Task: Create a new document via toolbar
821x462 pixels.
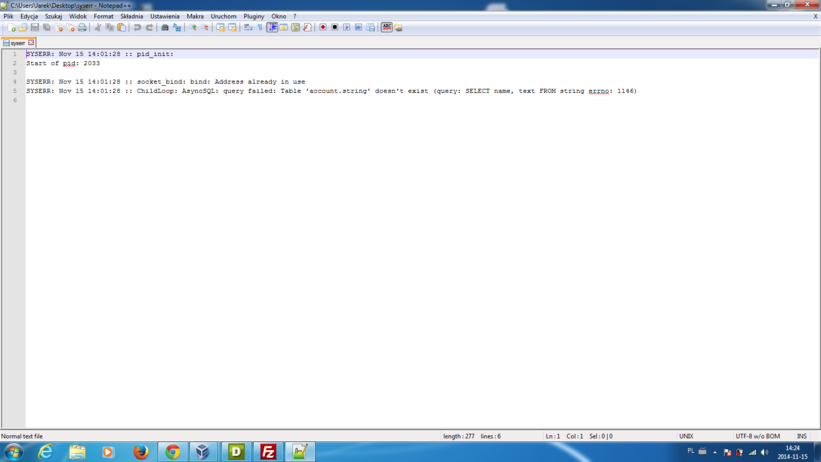Action: point(11,28)
